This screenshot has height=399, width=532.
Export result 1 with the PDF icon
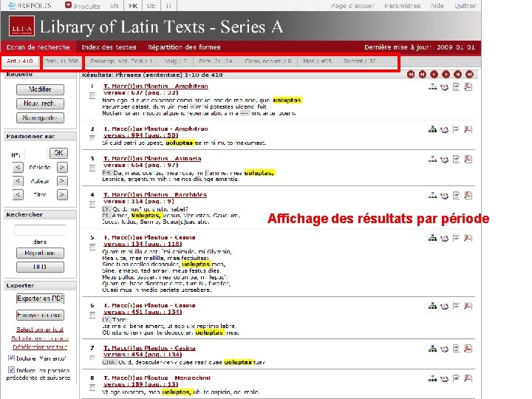(x=468, y=87)
